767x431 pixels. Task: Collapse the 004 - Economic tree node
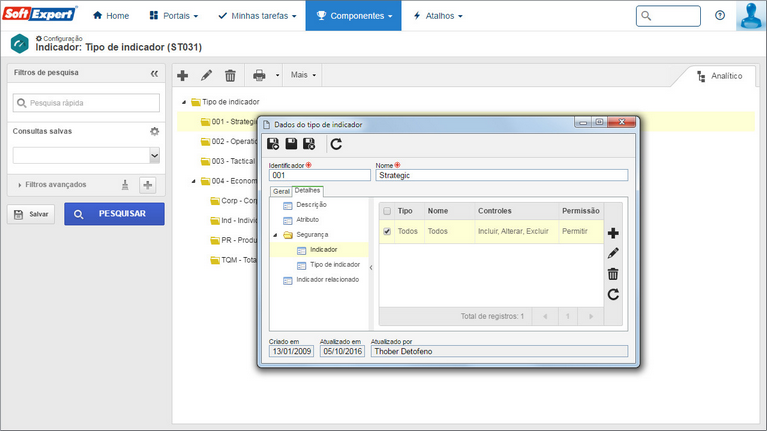pyautogui.click(x=194, y=181)
